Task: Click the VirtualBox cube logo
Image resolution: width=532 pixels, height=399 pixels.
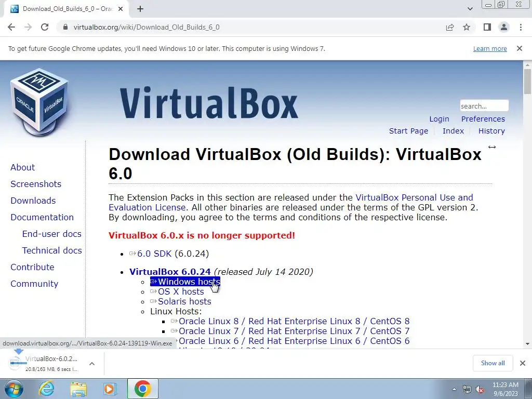Action: [40, 102]
